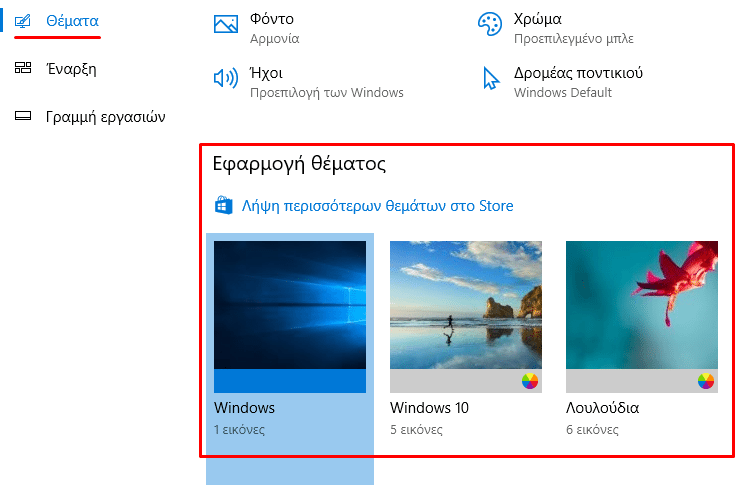750x500 pixels.
Task: Click the 5 εικόνες count text
Action: 416,430
